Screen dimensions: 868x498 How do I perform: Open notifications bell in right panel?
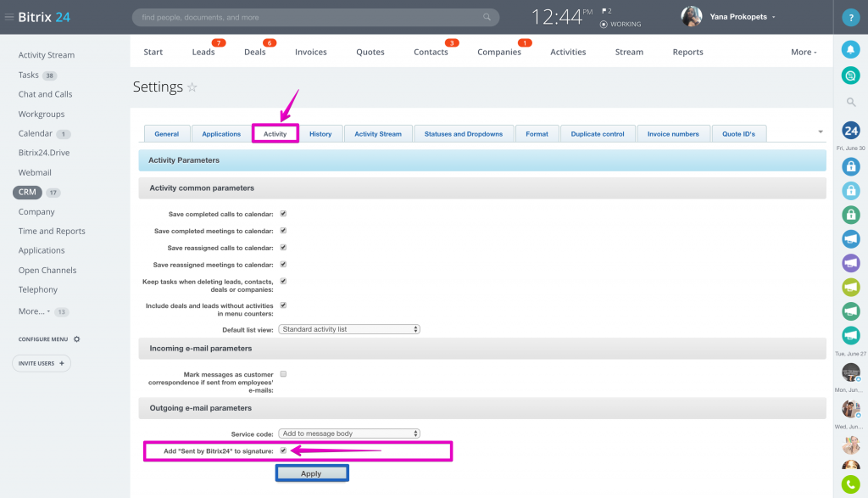[851, 50]
